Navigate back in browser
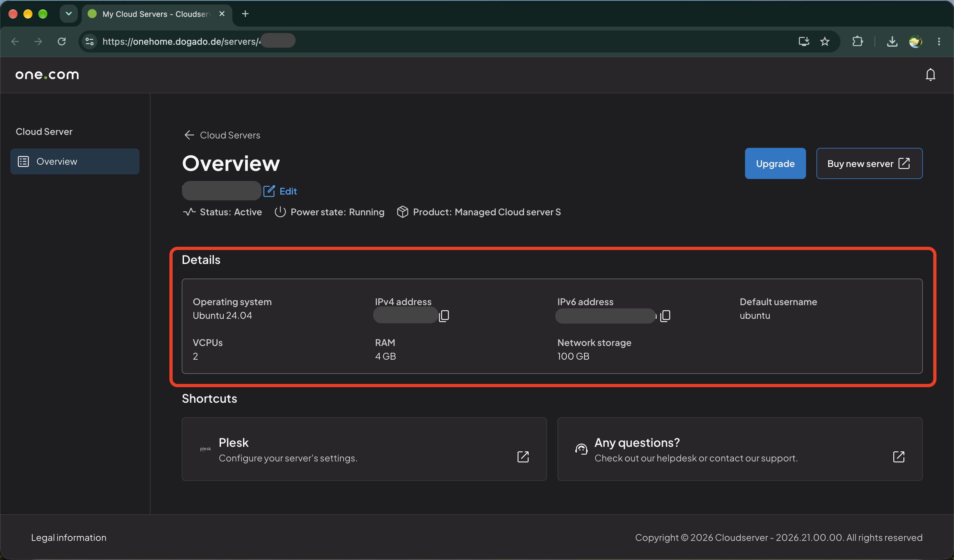Viewport: 954px width, 560px height. pos(15,41)
